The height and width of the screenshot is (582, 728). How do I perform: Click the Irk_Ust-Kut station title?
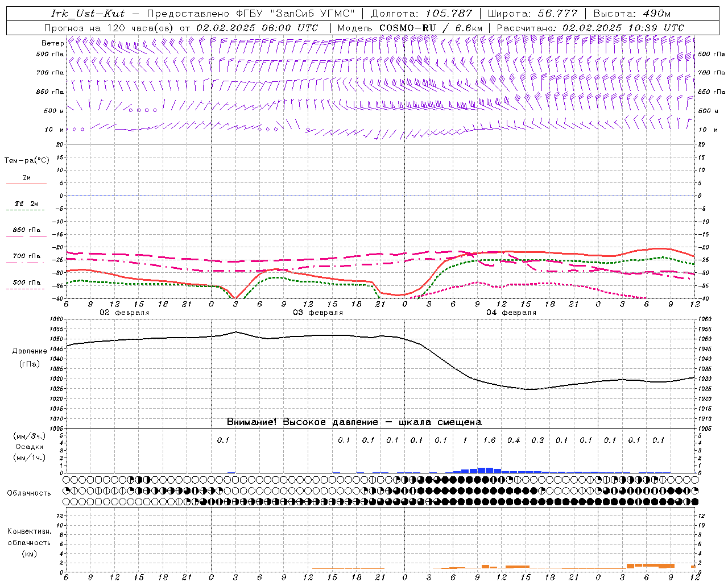87,14
